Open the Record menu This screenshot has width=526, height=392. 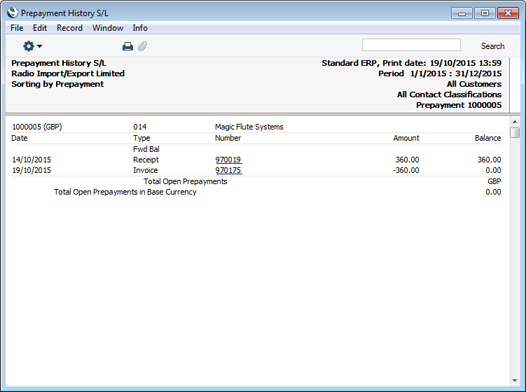click(x=69, y=28)
